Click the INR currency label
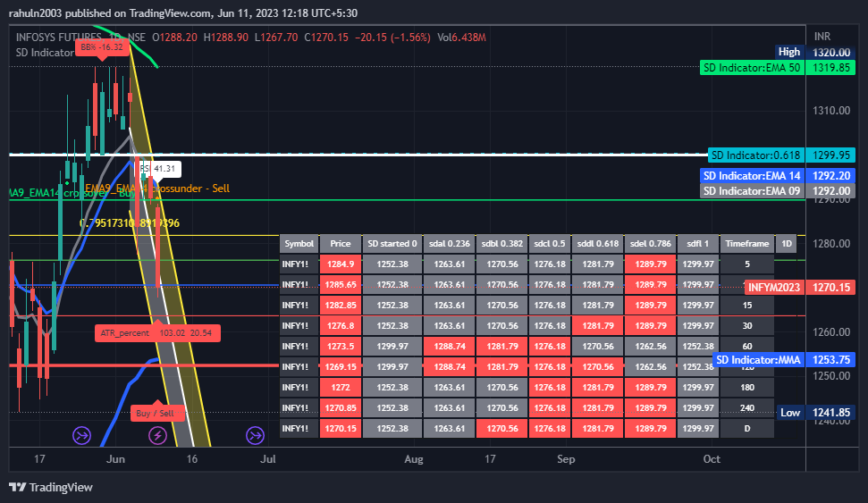Screen dimensions: 868x503 click(822, 36)
